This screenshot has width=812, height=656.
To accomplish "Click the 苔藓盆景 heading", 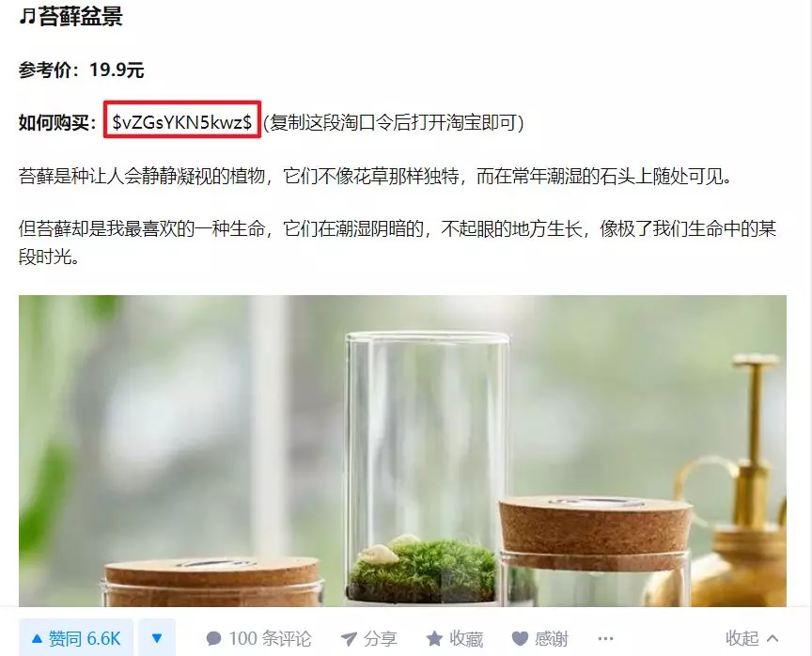I will pyautogui.click(x=81, y=16).
